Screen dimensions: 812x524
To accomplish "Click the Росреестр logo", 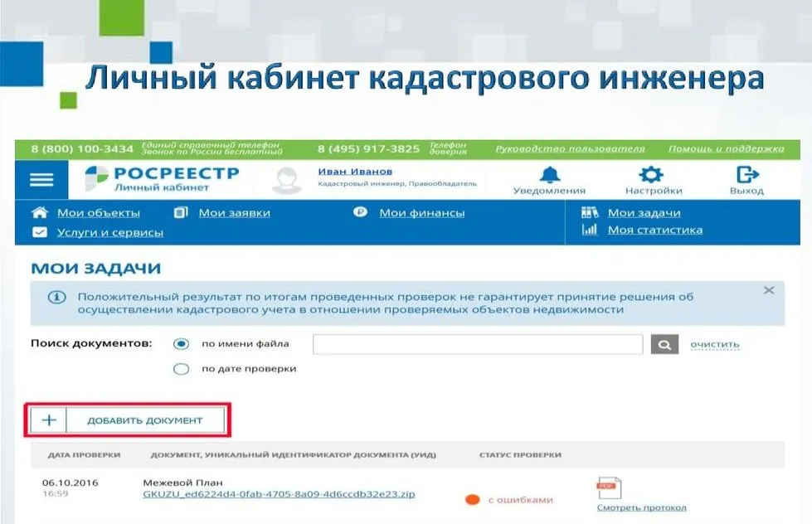I will [162, 178].
